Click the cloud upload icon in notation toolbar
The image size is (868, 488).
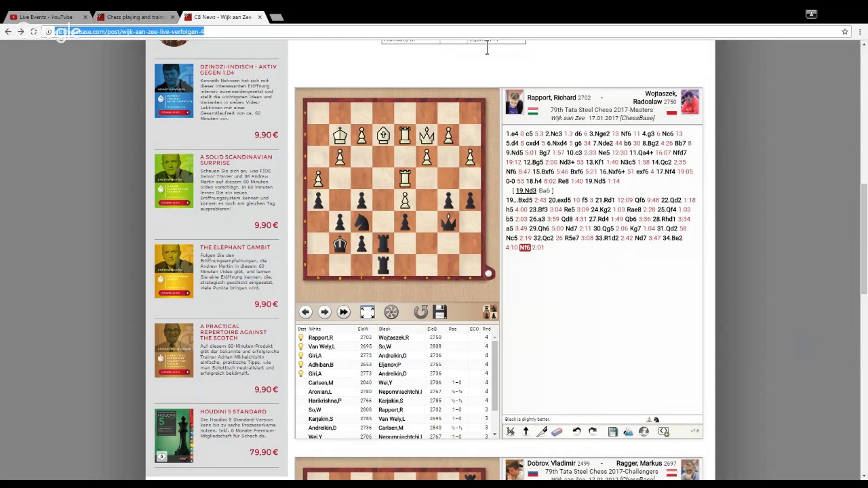tap(628, 431)
